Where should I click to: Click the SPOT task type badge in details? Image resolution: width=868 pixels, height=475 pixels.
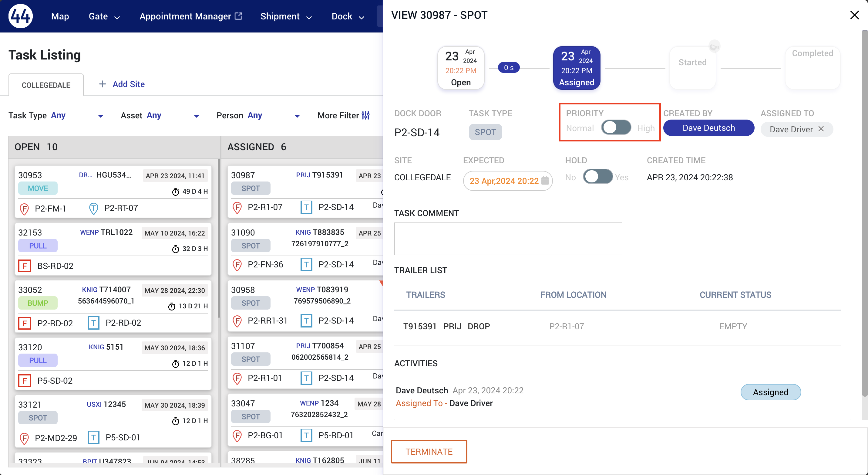click(485, 132)
